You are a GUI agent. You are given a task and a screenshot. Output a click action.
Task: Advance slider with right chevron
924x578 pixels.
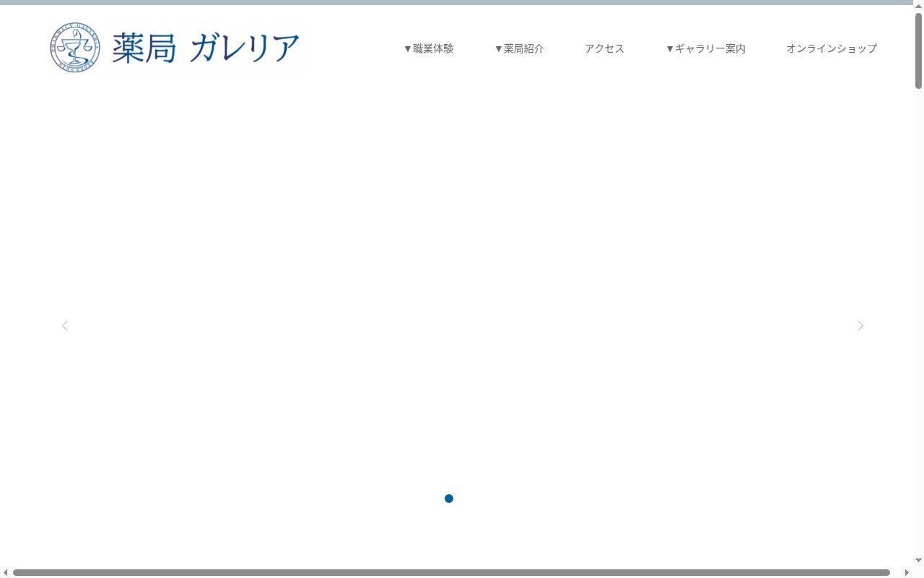(860, 326)
